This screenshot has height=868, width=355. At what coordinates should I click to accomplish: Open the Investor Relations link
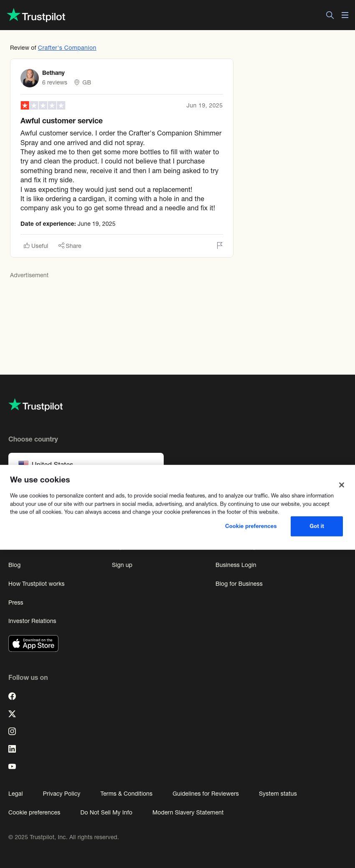click(x=32, y=621)
